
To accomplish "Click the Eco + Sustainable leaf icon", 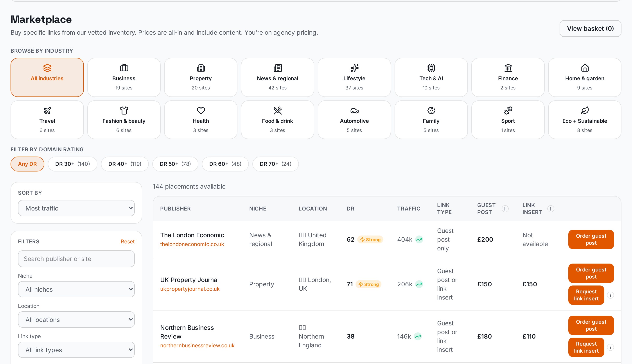I will 585,110.
